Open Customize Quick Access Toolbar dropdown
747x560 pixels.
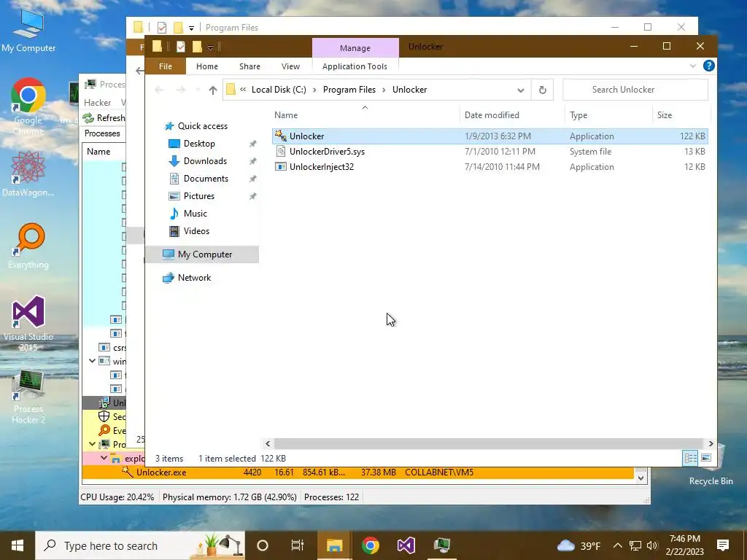pyautogui.click(x=210, y=47)
